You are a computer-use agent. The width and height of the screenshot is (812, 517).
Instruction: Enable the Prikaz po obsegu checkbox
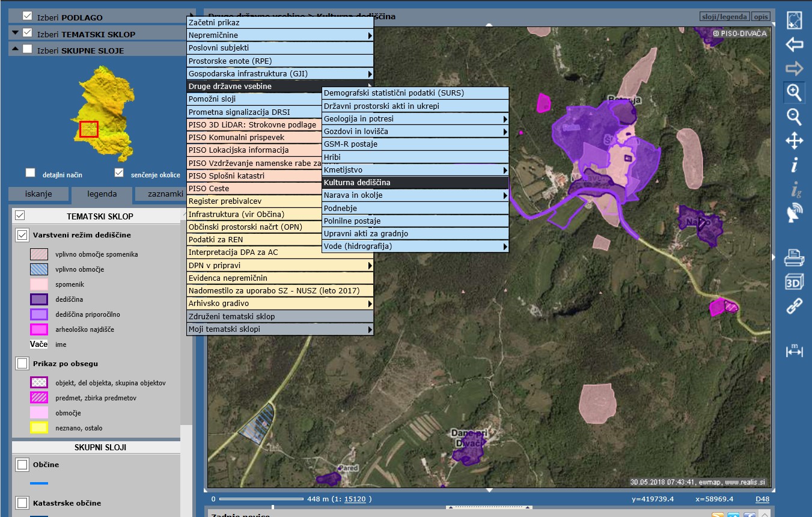(23, 364)
